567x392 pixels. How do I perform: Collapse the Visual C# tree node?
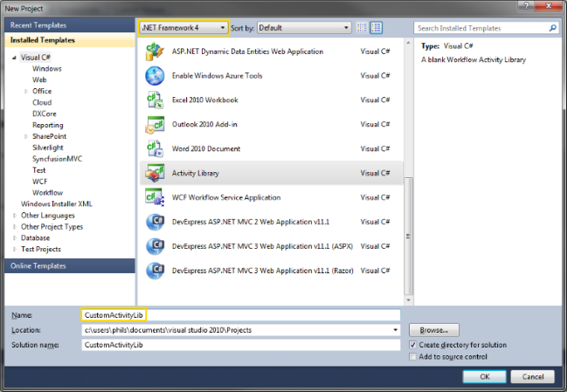click(14, 58)
